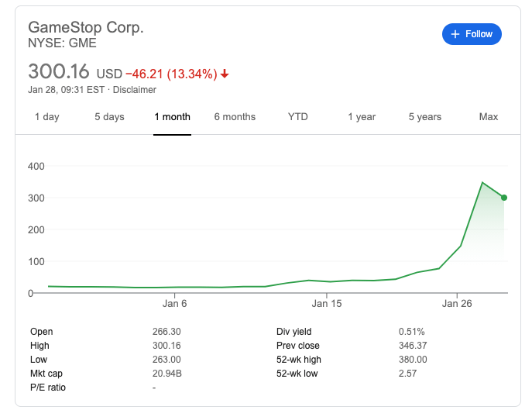Image resolution: width=532 pixels, height=417 pixels.
Task: Click the plus icon in Follow button
Action: point(455,34)
